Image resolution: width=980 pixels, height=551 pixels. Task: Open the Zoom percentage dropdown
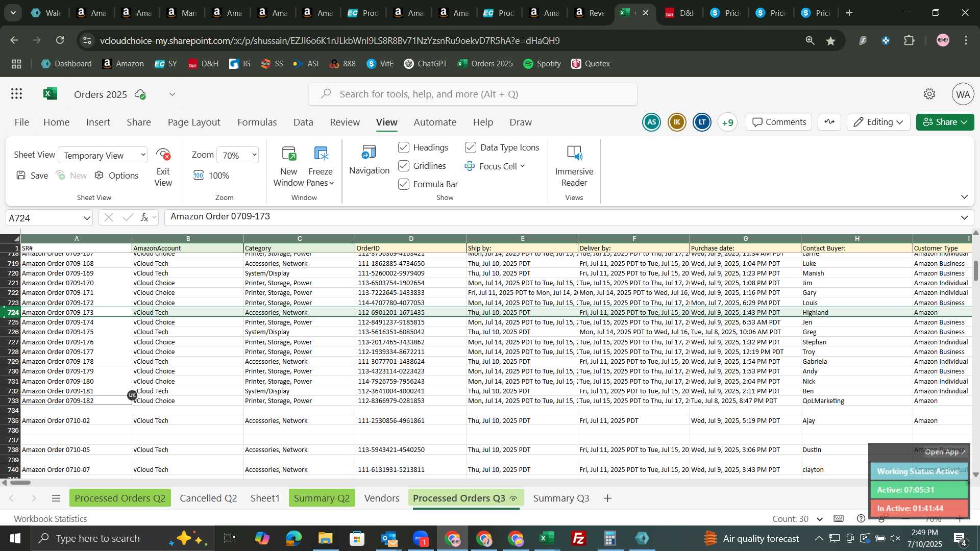click(x=238, y=155)
